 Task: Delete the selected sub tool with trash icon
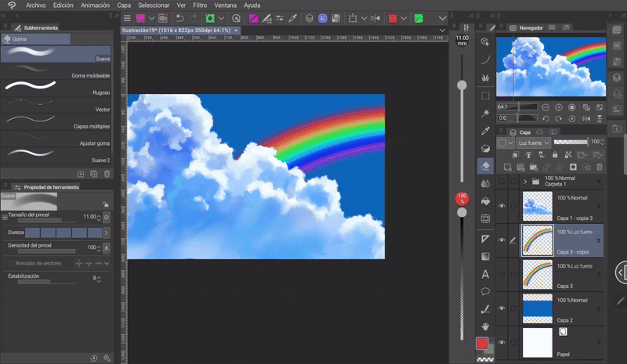pos(105,173)
